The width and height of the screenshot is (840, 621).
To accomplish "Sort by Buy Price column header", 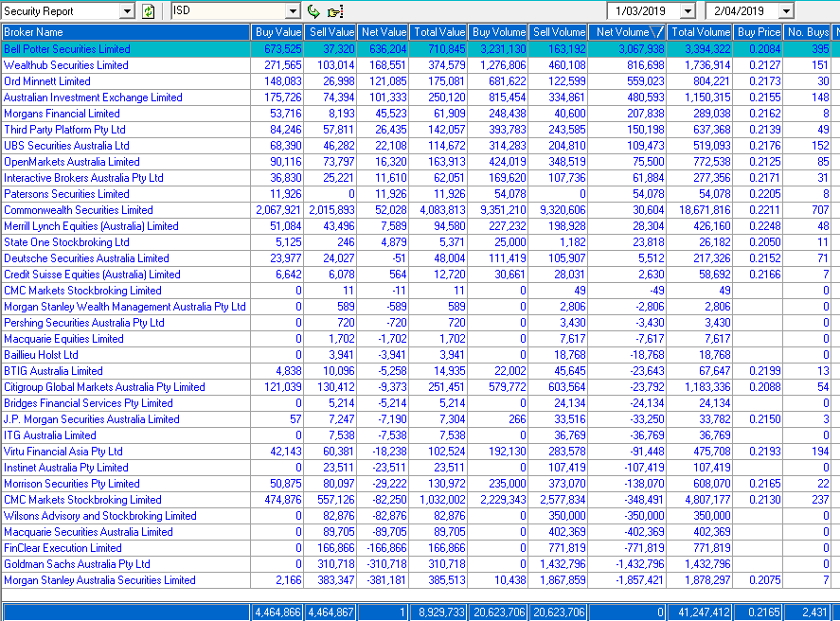I will pyautogui.click(x=758, y=32).
